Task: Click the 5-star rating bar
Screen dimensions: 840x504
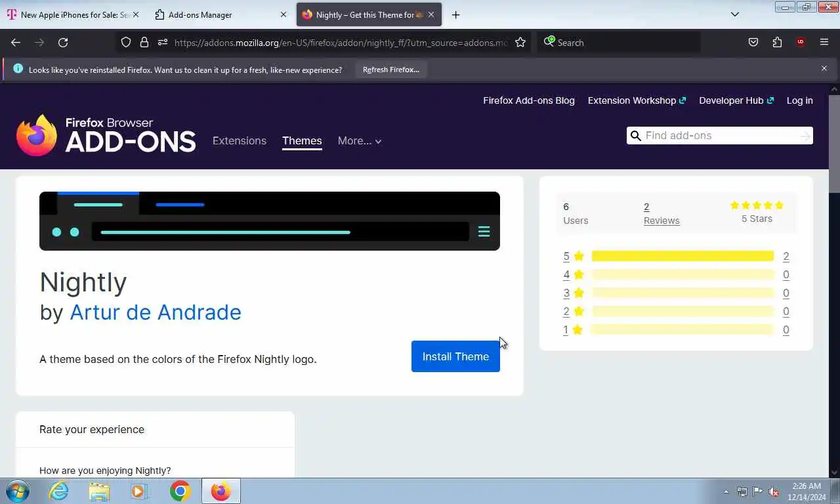Action: (682, 256)
